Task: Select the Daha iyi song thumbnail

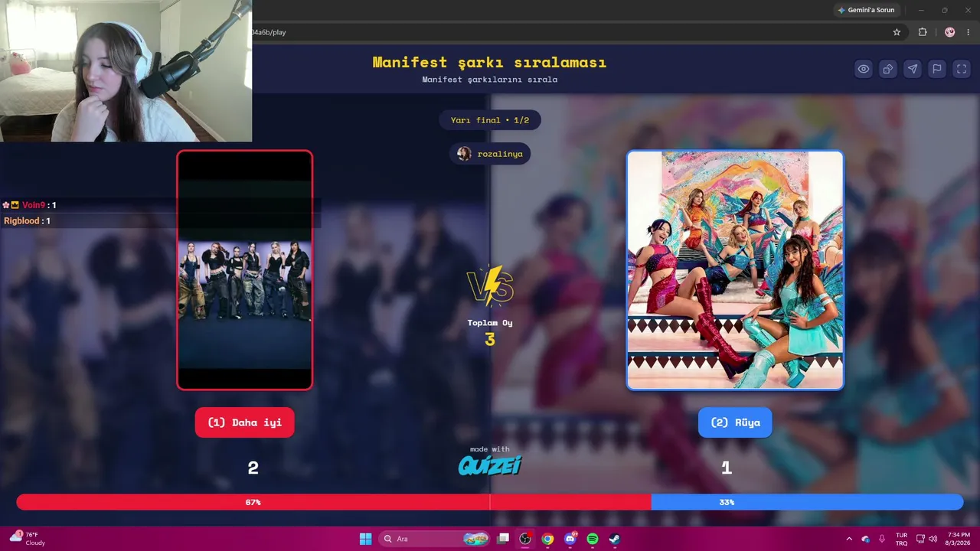Action: 245,270
